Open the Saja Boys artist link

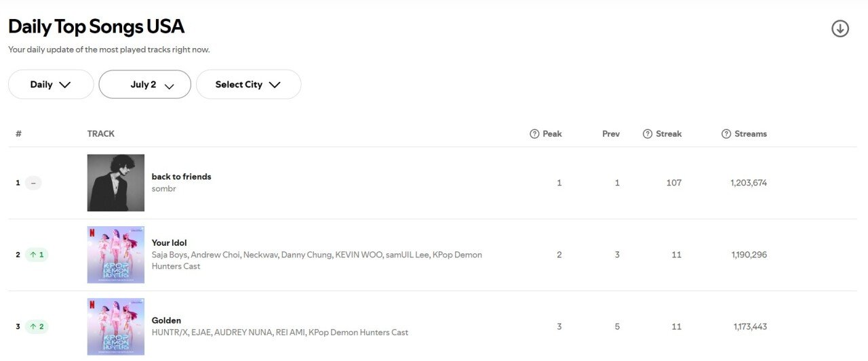[170, 255]
